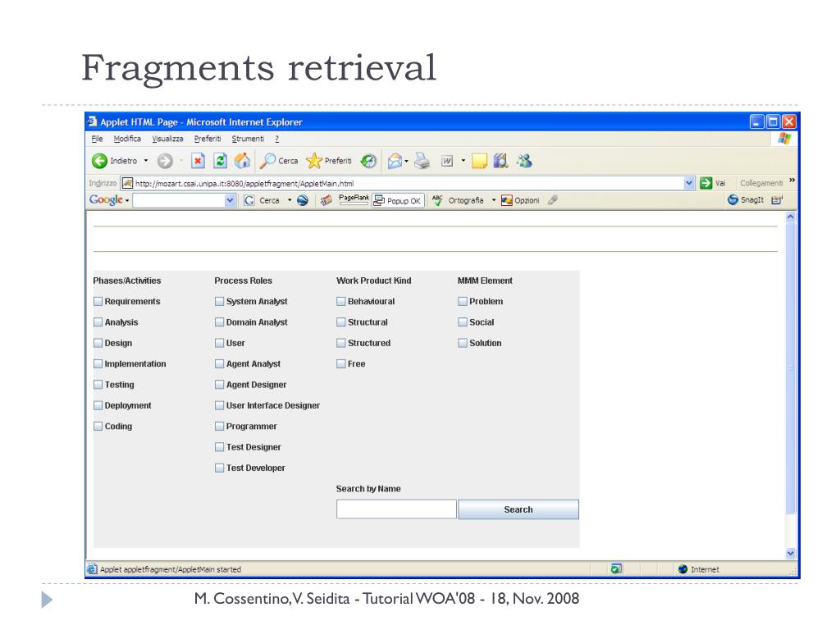Expand the Ortografia dropdown arrow
Screen dimensions: 840x630
pos(493,200)
